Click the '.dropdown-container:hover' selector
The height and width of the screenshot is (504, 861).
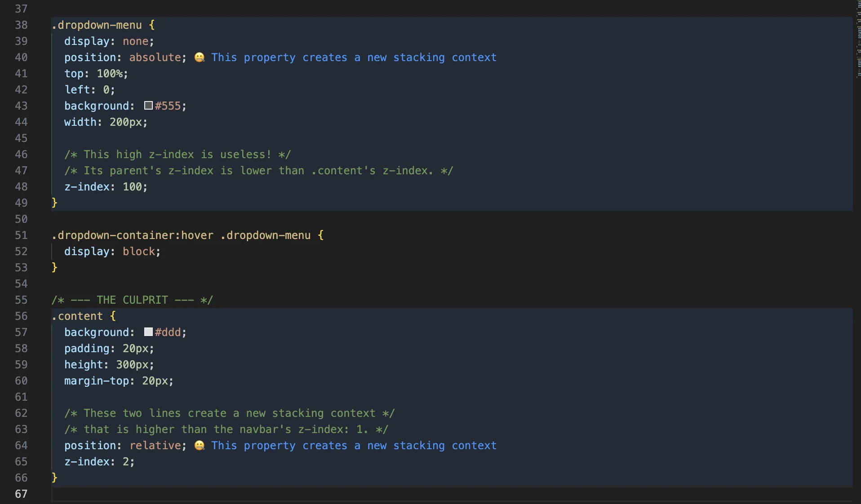coord(132,235)
